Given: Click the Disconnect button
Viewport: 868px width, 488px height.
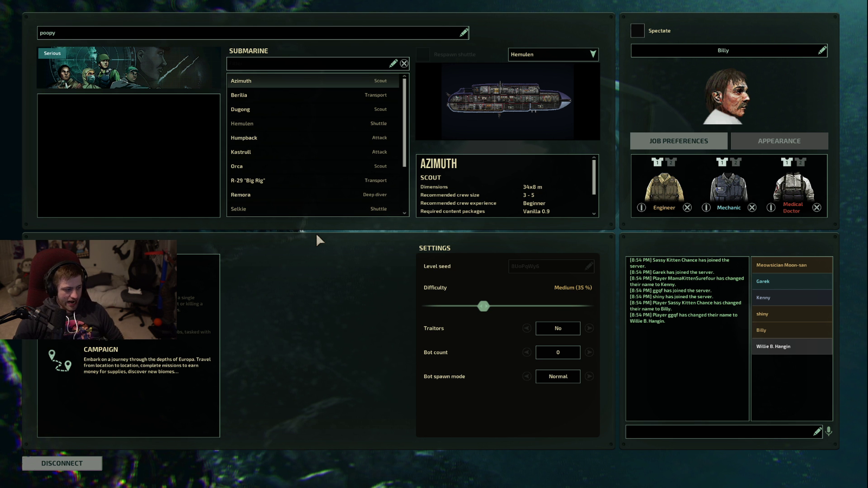Looking at the screenshot, I should pyautogui.click(x=62, y=463).
